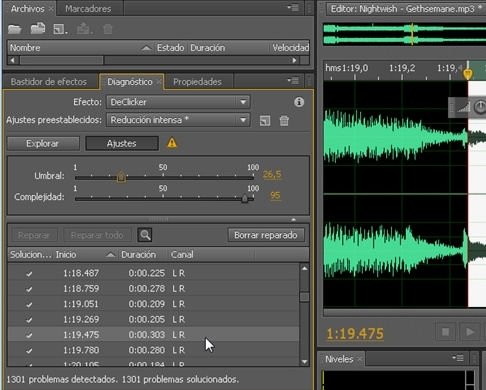This screenshot has width=486, height=390.
Task: Click the files list right scroll arrow
Action: tap(294, 60)
